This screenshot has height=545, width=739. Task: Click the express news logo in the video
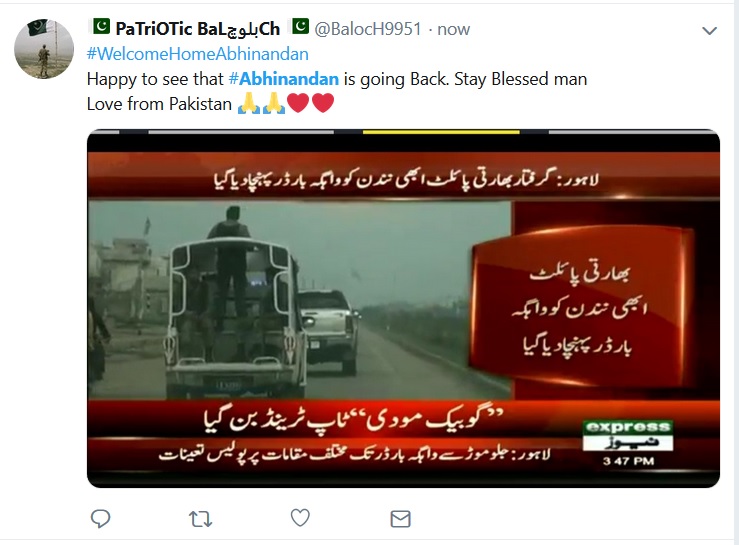tap(628, 436)
